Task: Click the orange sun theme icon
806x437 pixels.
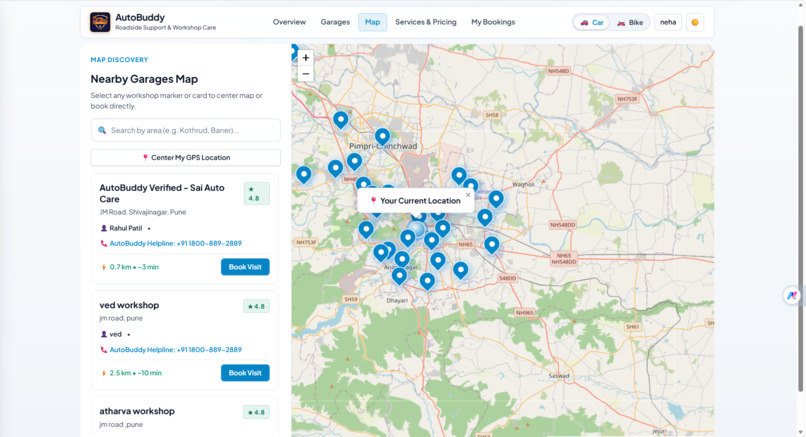Action: [x=695, y=22]
